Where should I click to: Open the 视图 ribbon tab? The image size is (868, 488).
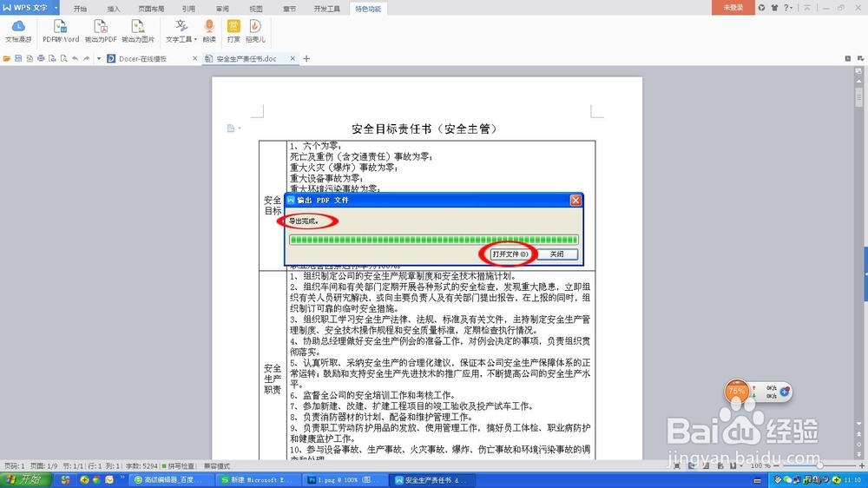[256, 9]
